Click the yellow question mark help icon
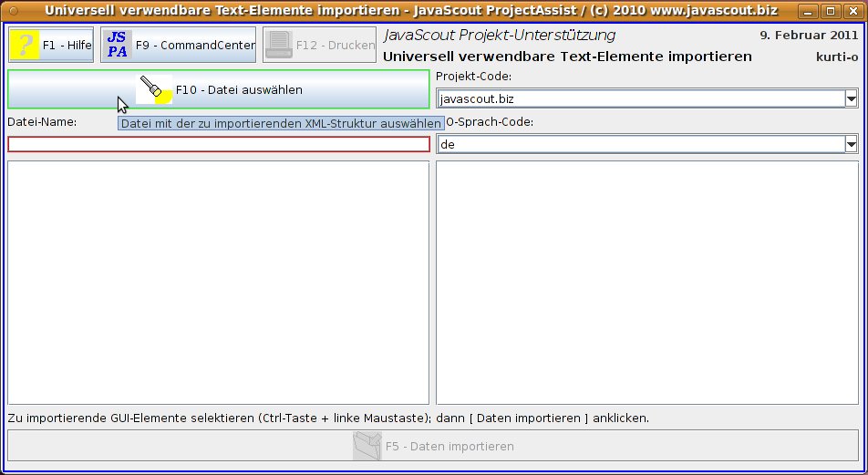 tap(26, 45)
